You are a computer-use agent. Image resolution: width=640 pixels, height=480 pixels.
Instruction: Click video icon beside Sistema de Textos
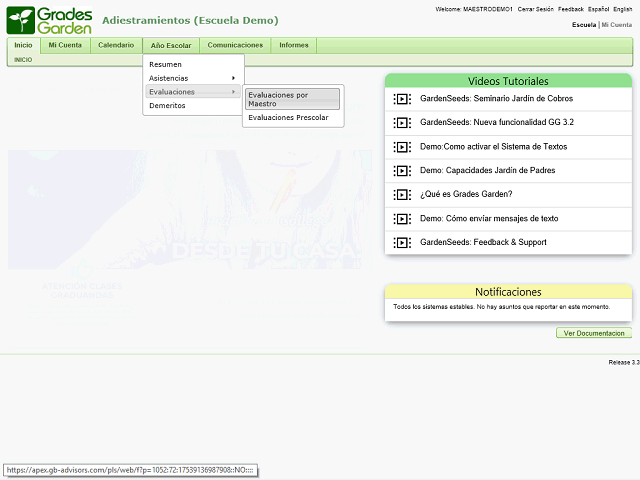point(402,147)
